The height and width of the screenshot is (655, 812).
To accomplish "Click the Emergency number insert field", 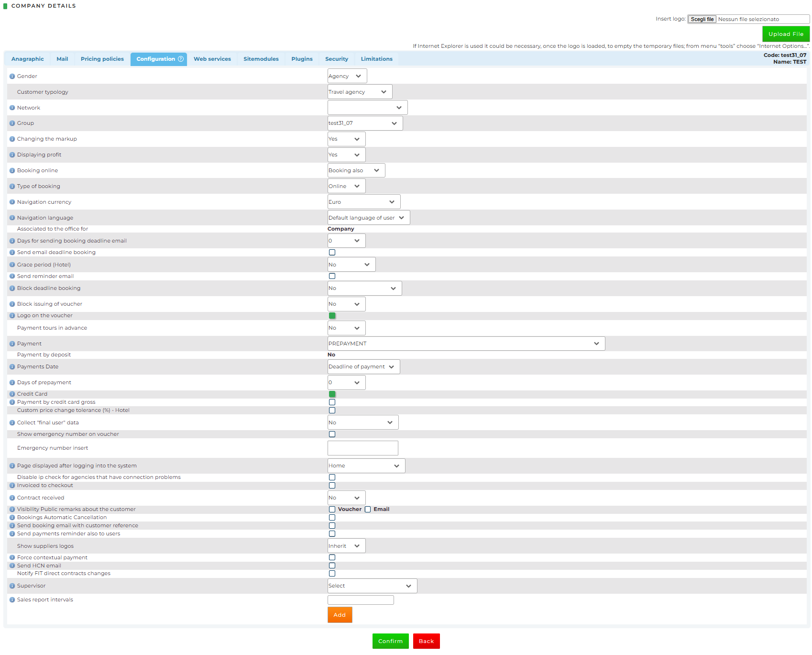I will (x=362, y=448).
